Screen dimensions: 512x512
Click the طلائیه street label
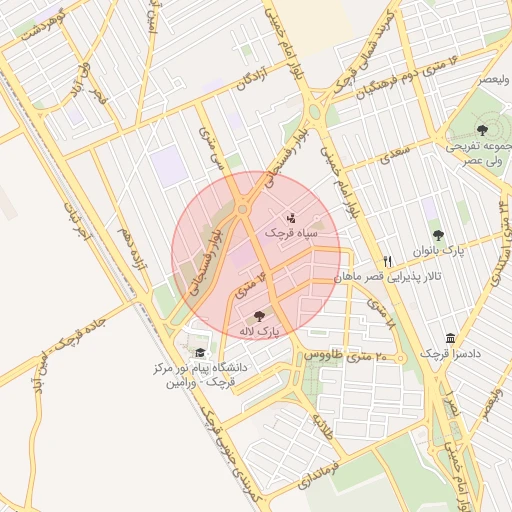coord(323,427)
